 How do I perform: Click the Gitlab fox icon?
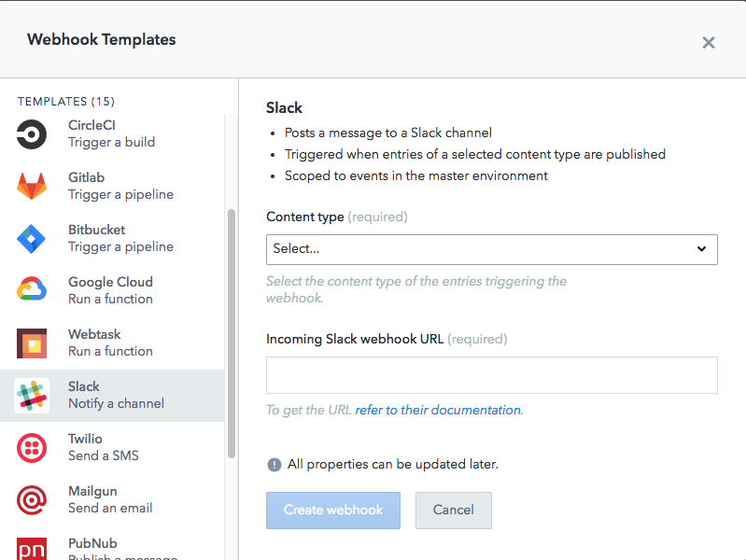[32, 187]
